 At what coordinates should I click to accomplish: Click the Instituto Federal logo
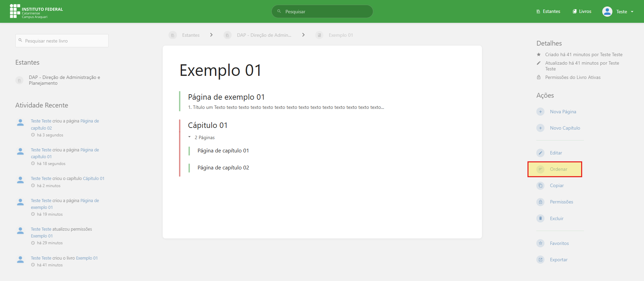(36, 11)
